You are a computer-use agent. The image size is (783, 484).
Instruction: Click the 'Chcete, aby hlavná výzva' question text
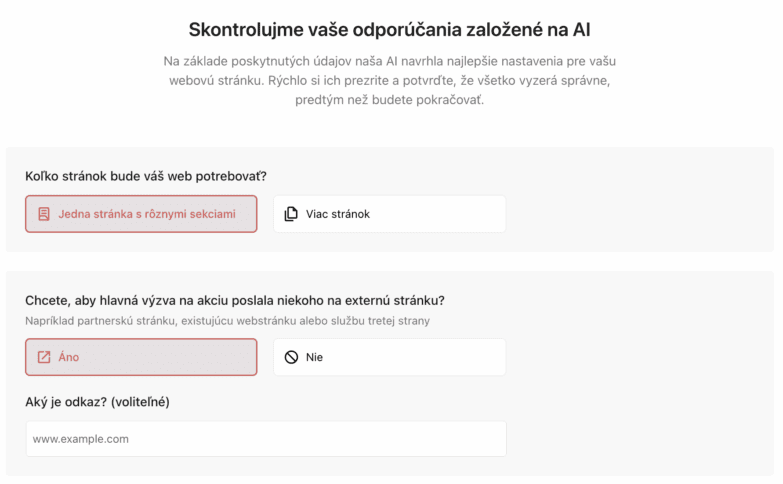[235, 300]
